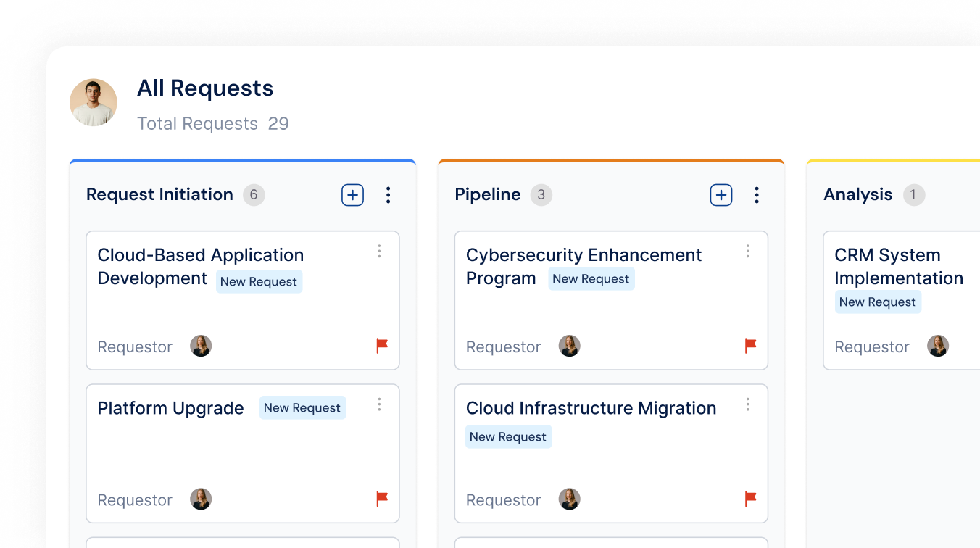This screenshot has width=980, height=548.
Task: Click Requestor label on Cloud-Based Application Development card
Action: [135, 347]
